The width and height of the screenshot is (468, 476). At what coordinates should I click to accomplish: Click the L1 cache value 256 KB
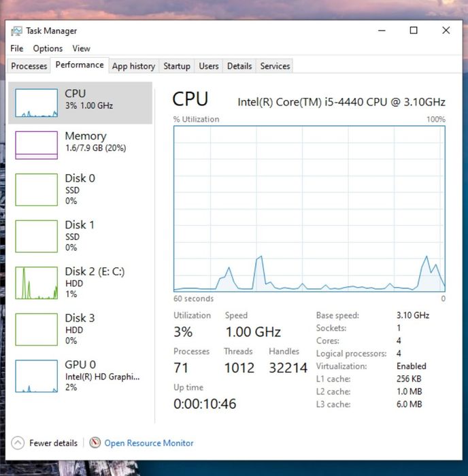(408, 379)
